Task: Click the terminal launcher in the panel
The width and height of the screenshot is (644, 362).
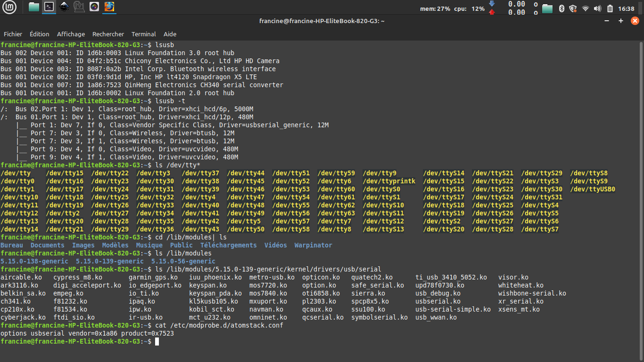Action: (49, 7)
